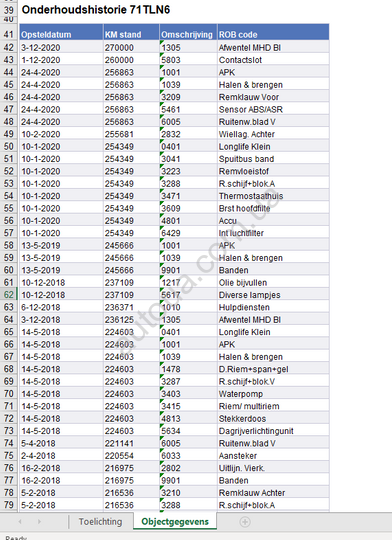Select date cell '2-4-2018'
The width and height of the screenshot is (392, 540).
(61, 456)
